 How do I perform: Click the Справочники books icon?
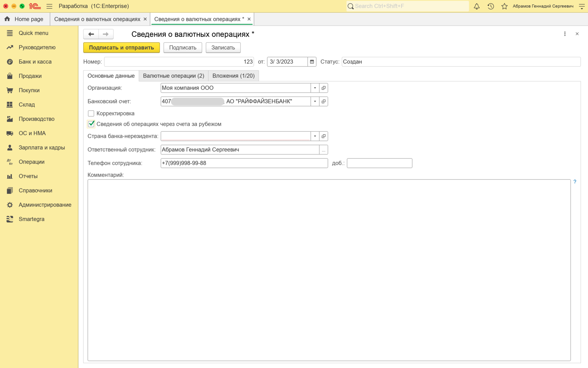(x=10, y=191)
